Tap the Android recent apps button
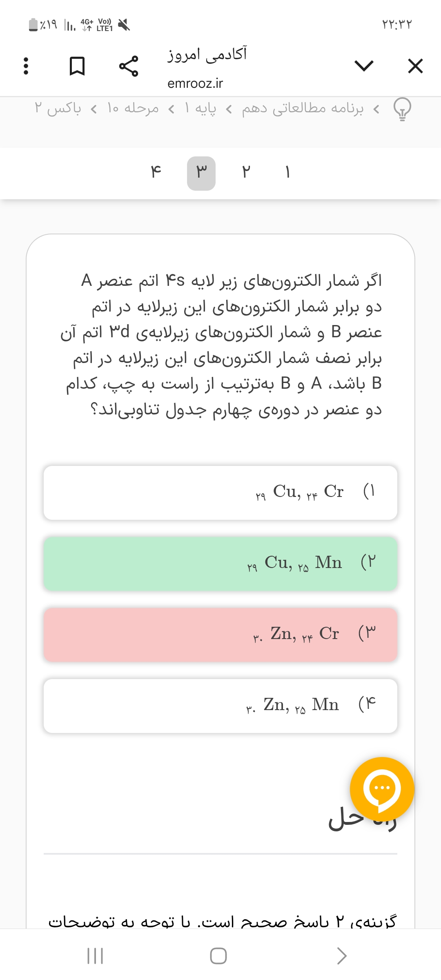This screenshot has height=980, width=441. coord(96,955)
